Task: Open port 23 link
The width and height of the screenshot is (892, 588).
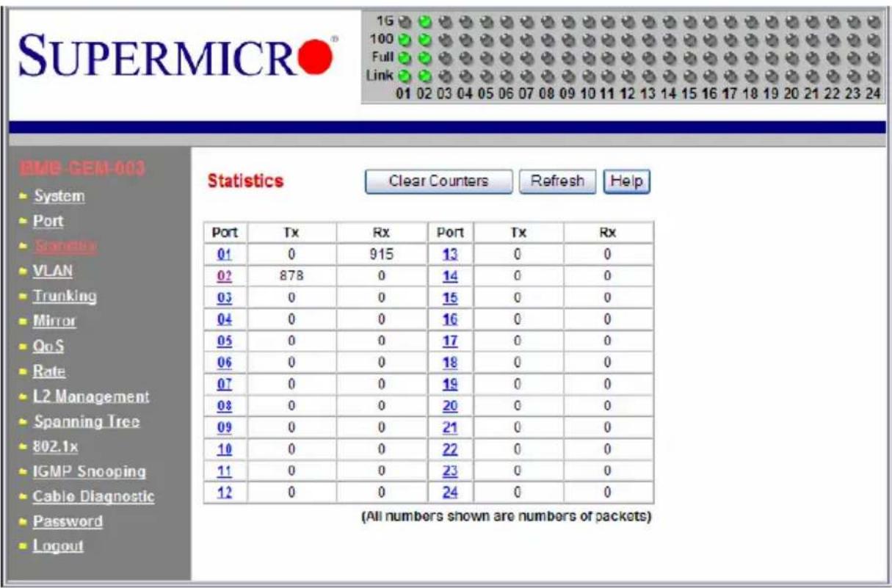Action: [451, 471]
